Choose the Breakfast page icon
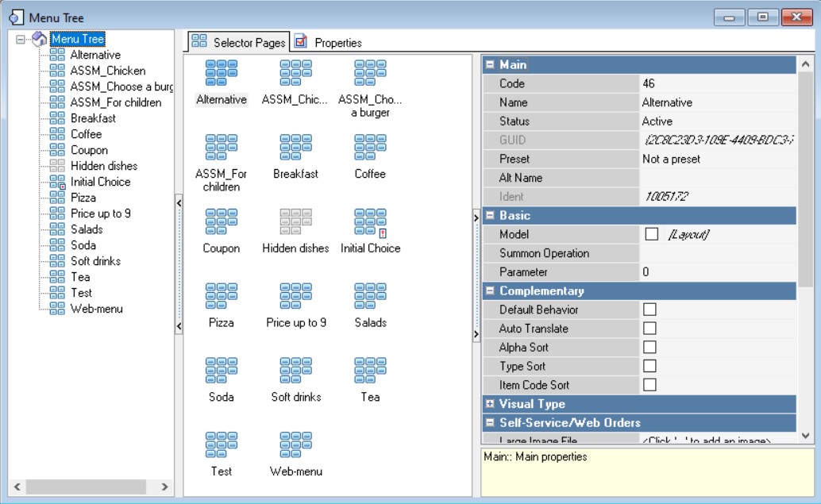 point(295,148)
